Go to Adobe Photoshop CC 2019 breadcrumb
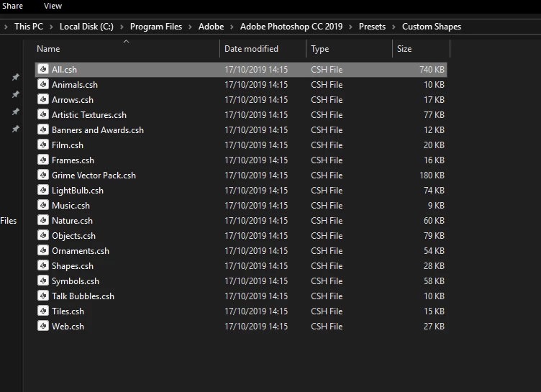This screenshot has height=392, width=541. pos(291,27)
